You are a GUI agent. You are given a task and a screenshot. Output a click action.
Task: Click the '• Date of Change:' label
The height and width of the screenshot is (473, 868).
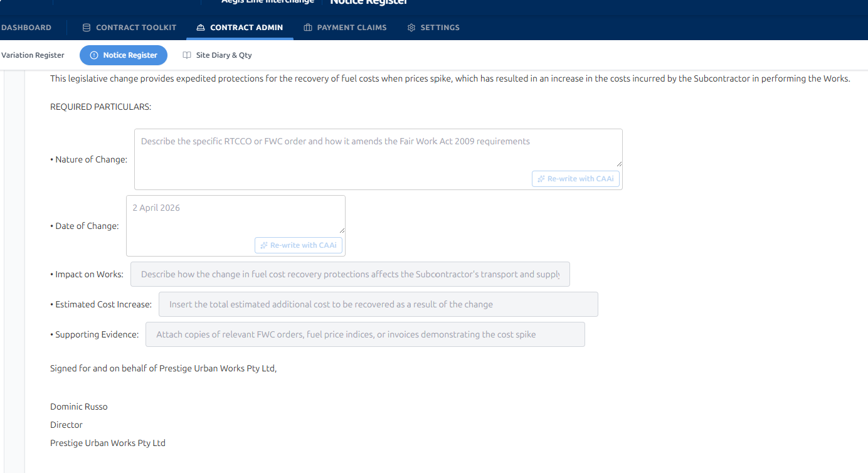tap(85, 226)
